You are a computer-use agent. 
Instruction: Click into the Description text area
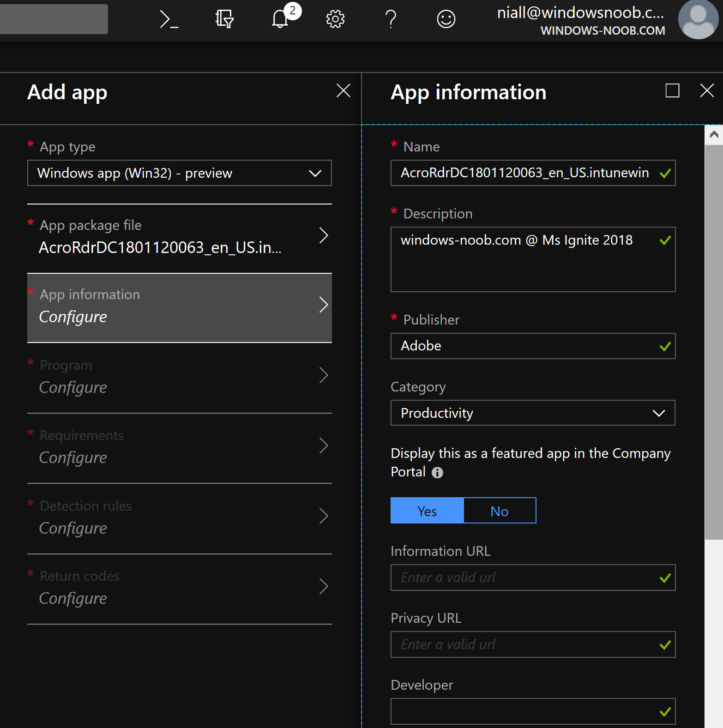[x=533, y=259]
